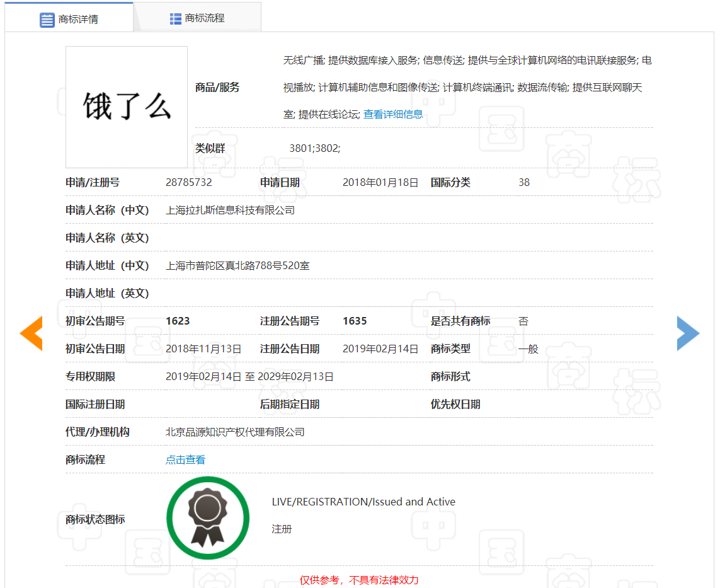Image resolution: width=720 pixels, height=588 pixels.
Task: Click the 国际分类 field label
Action: (x=450, y=182)
